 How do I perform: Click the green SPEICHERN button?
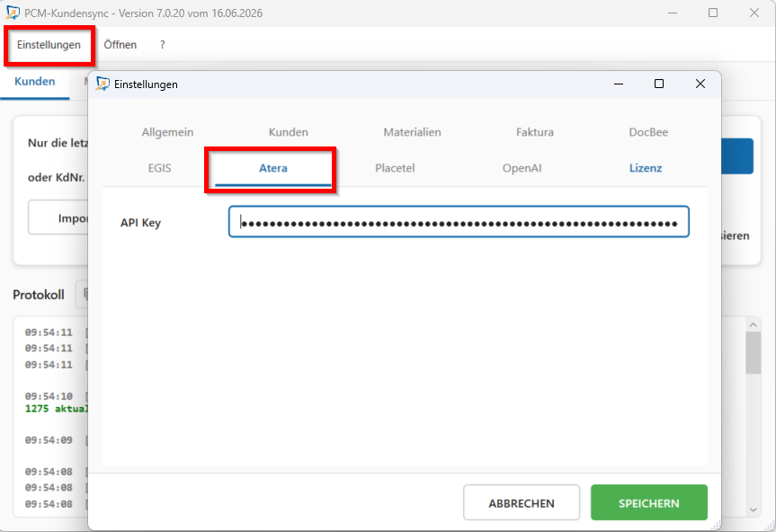(x=649, y=503)
